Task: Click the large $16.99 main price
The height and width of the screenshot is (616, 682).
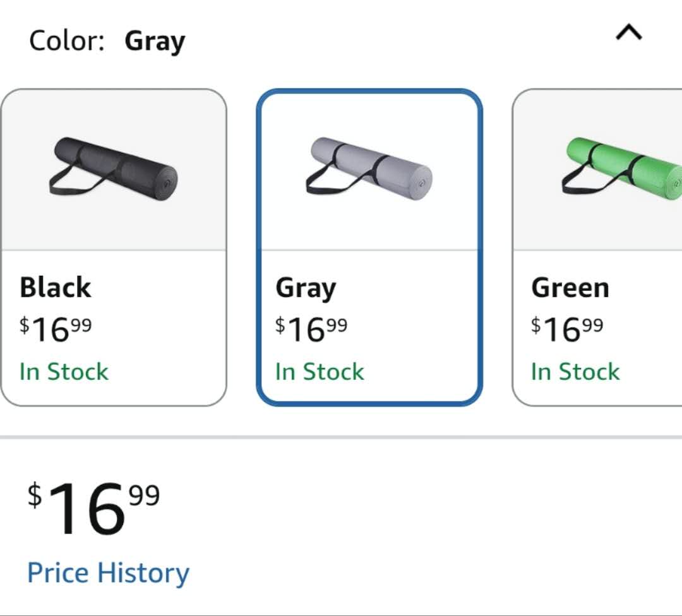Action: tap(93, 509)
